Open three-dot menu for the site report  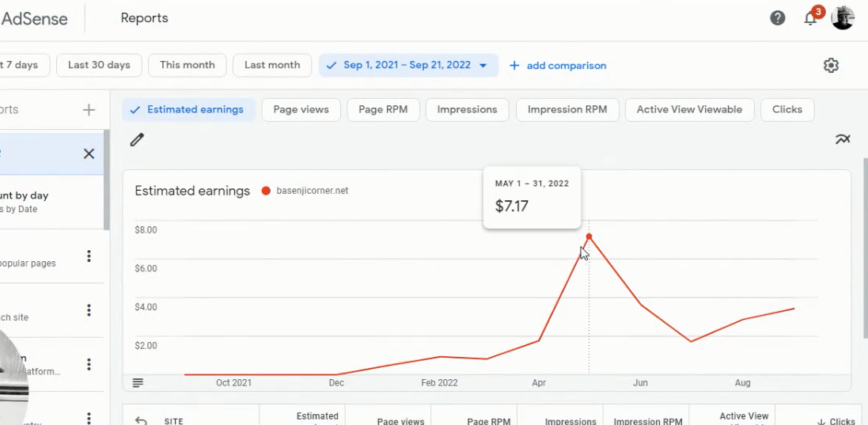pyautogui.click(x=89, y=310)
